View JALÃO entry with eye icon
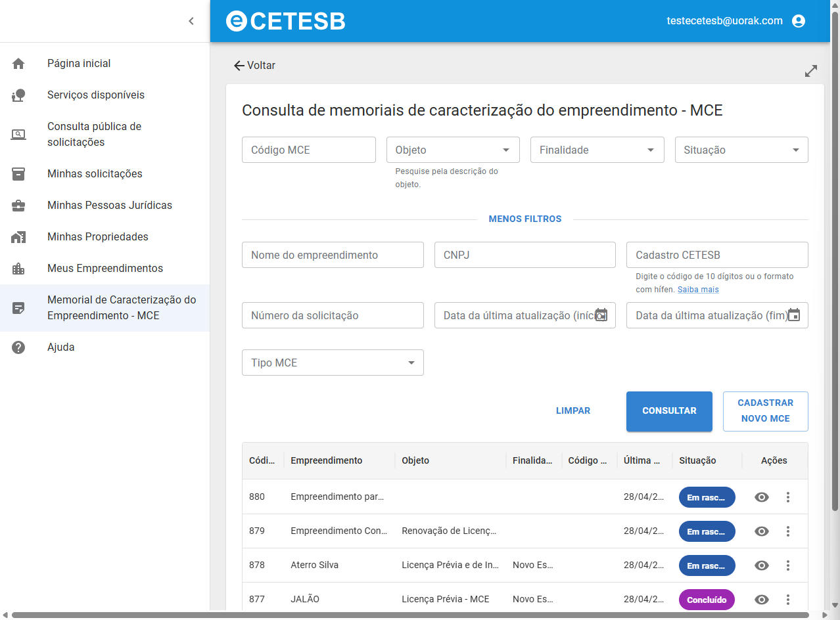This screenshot has height=620, width=840. 762,600
